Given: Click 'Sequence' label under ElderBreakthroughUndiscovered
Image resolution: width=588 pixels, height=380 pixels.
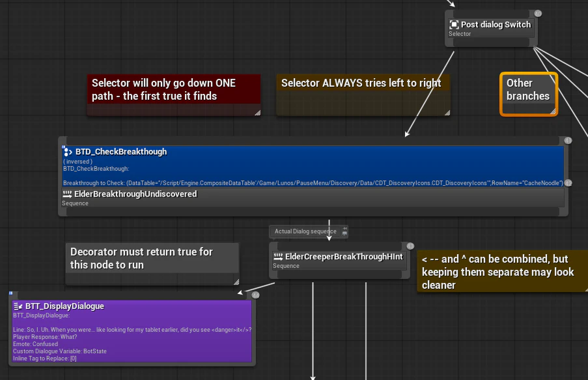Looking at the screenshot, I should 75,203.
